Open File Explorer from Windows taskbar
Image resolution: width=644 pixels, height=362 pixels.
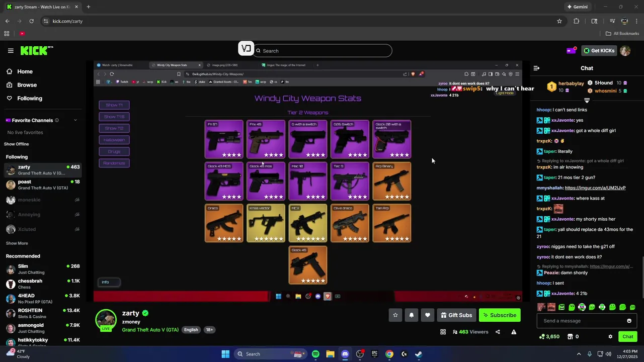click(330, 354)
